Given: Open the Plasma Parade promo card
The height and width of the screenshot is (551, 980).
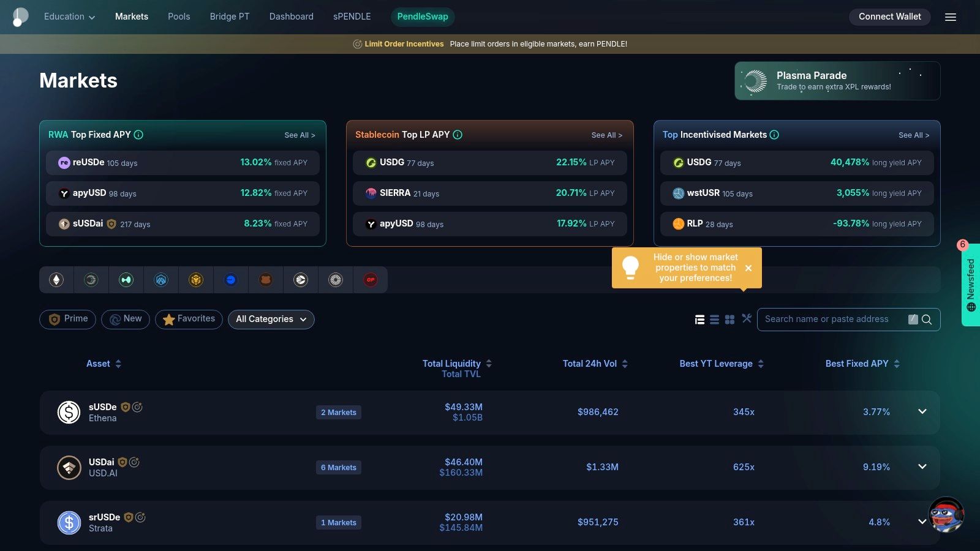Looking at the screenshot, I should point(837,81).
